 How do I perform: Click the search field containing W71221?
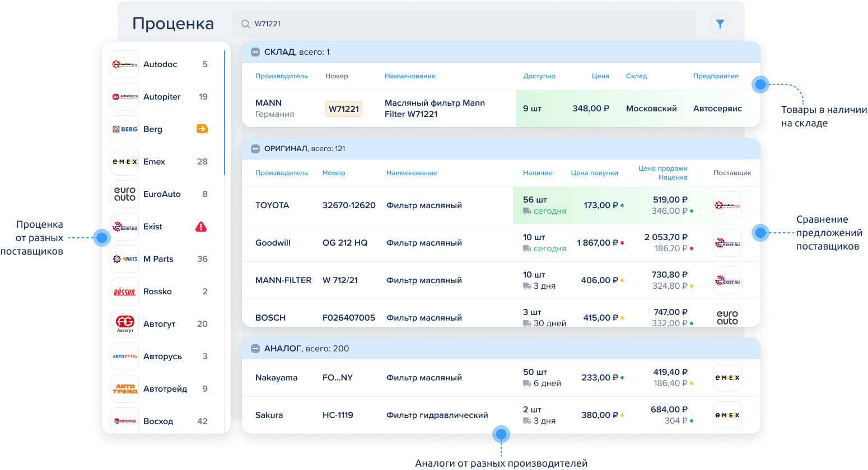coord(464,24)
